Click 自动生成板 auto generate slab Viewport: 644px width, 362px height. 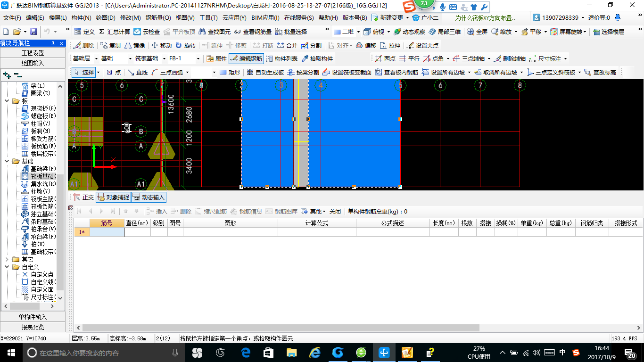265,72
